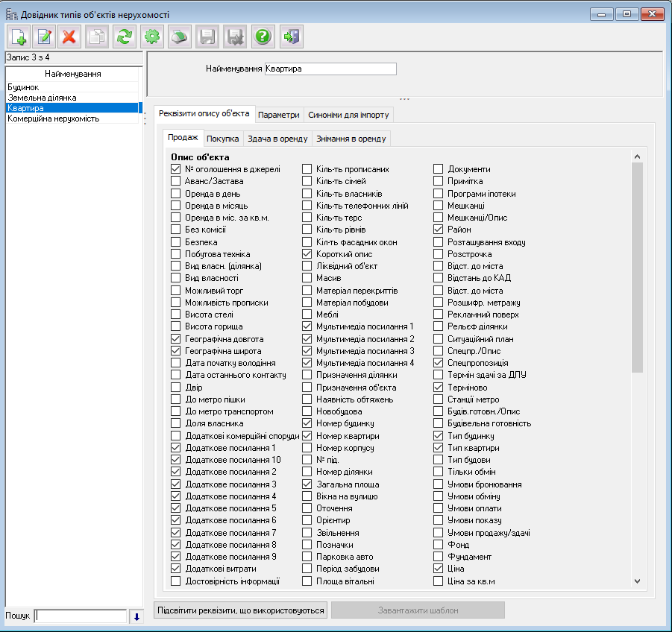
Task: Click scrollbar up arrow in attribute list
Action: click(x=637, y=157)
